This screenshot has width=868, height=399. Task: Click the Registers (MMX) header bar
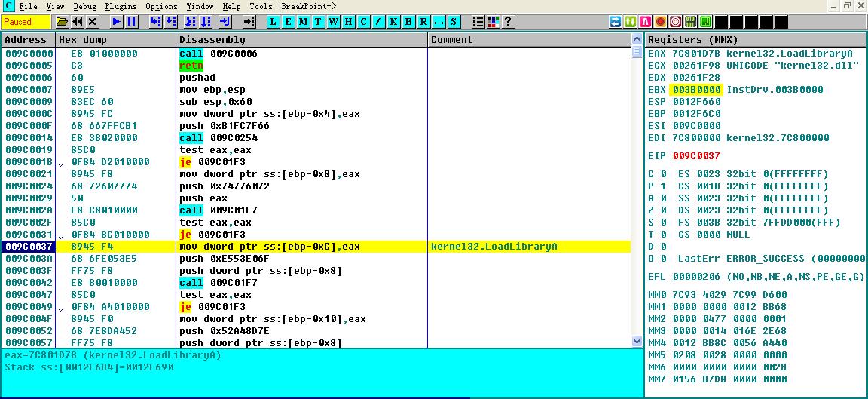pos(756,40)
